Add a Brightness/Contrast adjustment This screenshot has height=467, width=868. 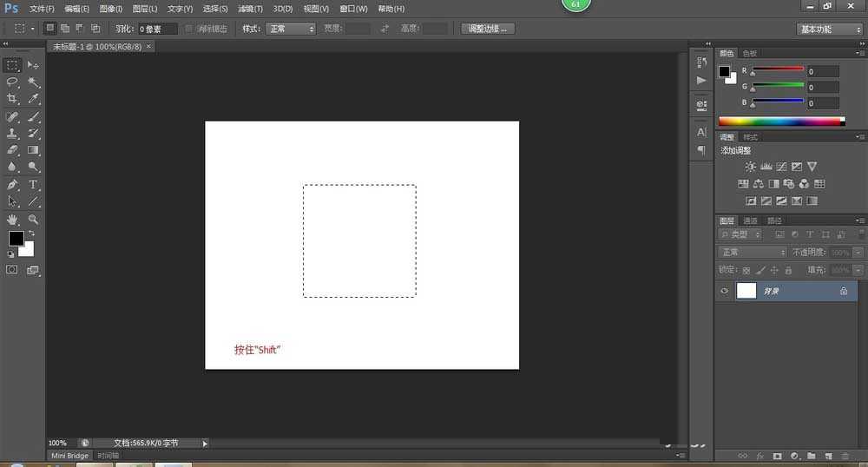[750, 166]
